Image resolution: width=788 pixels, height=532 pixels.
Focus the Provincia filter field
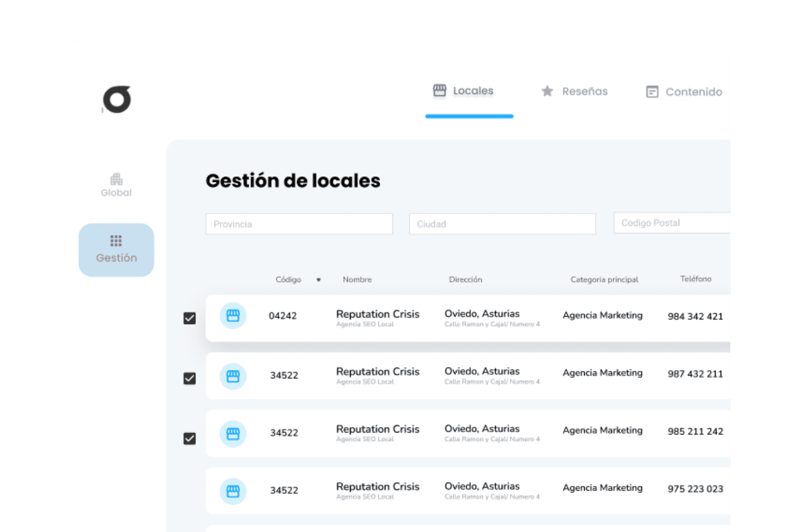click(299, 224)
